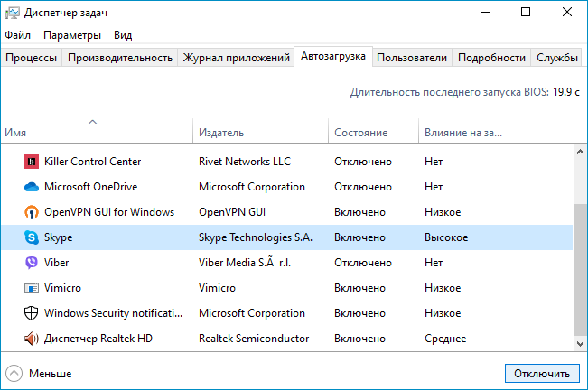Click the OpenVPN GUI publisher cell
The width and height of the screenshot is (588, 390).
click(x=232, y=212)
